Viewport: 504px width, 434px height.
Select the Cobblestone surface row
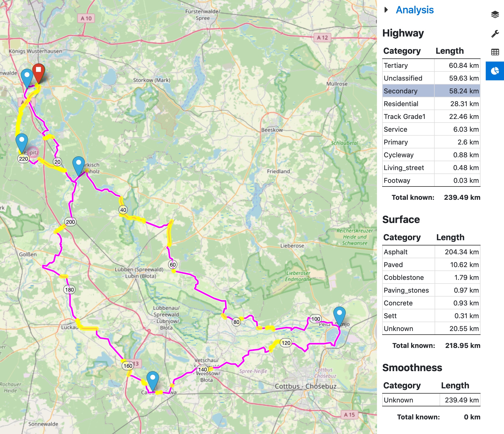(x=431, y=278)
